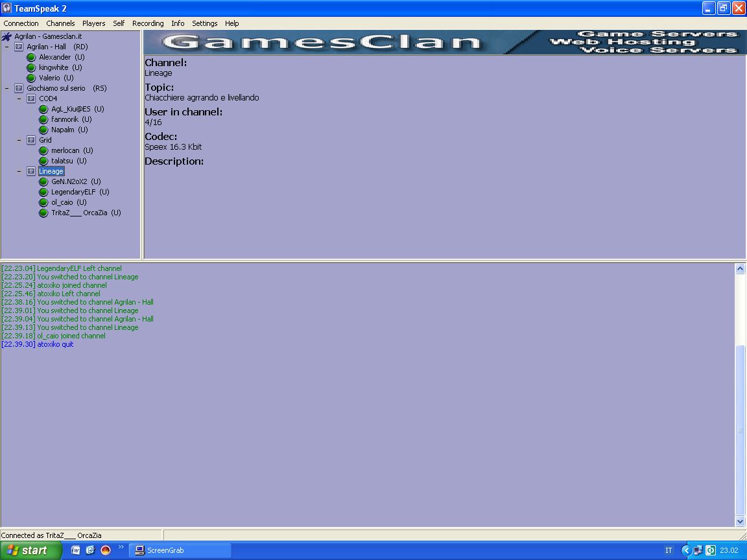Image resolution: width=747 pixels, height=560 pixels.
Task: Click the log scrollbar thumb
Action: click(740, 430)
